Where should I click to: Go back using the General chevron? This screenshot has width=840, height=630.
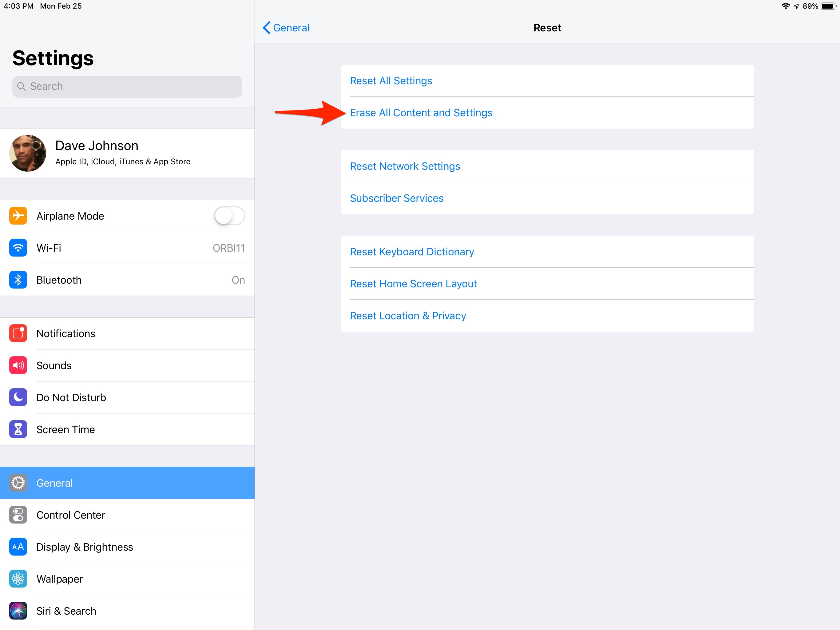[x=286, y=28]
